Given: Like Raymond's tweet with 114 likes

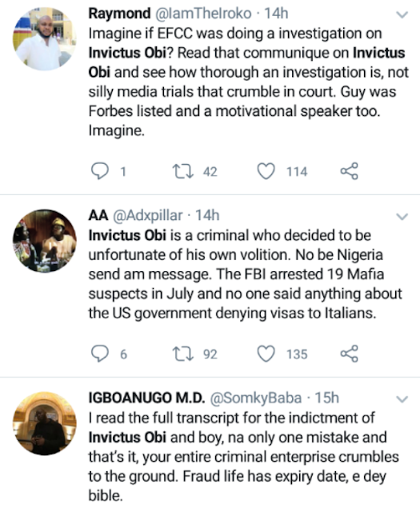Looking at the screenshot, I should tap(266, 171).
